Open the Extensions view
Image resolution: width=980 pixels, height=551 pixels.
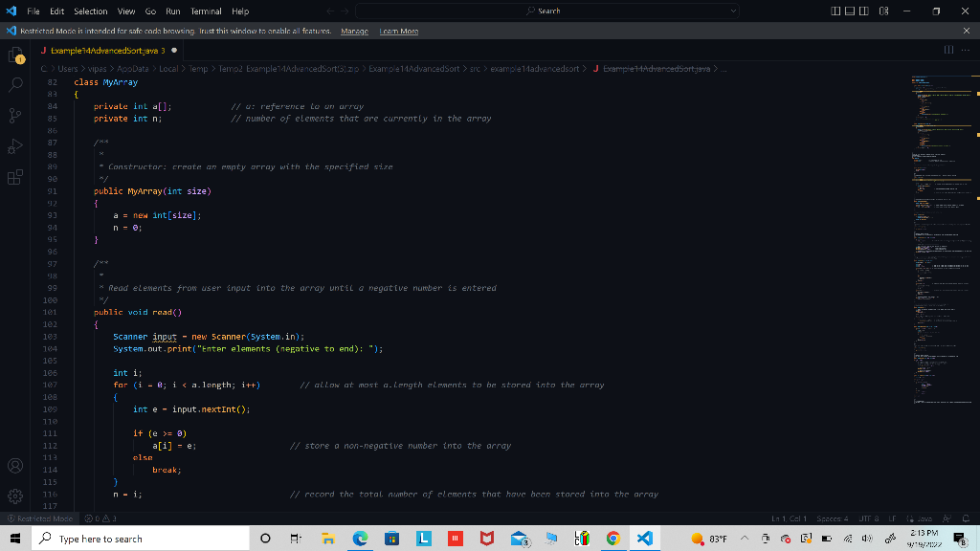pyautogui.click(x=15, y=177)
